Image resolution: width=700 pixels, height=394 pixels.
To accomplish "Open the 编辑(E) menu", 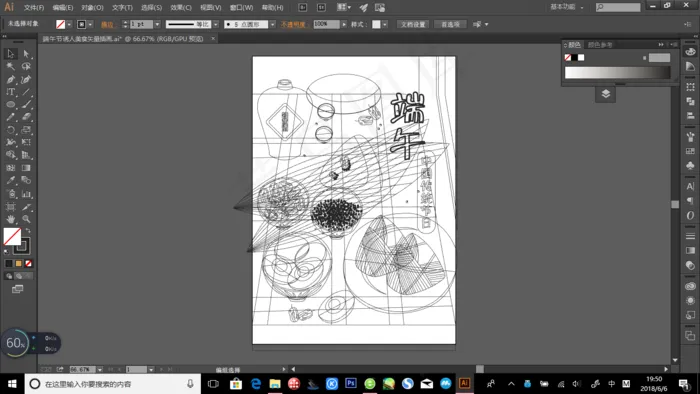I will click(x=62, y=8).
